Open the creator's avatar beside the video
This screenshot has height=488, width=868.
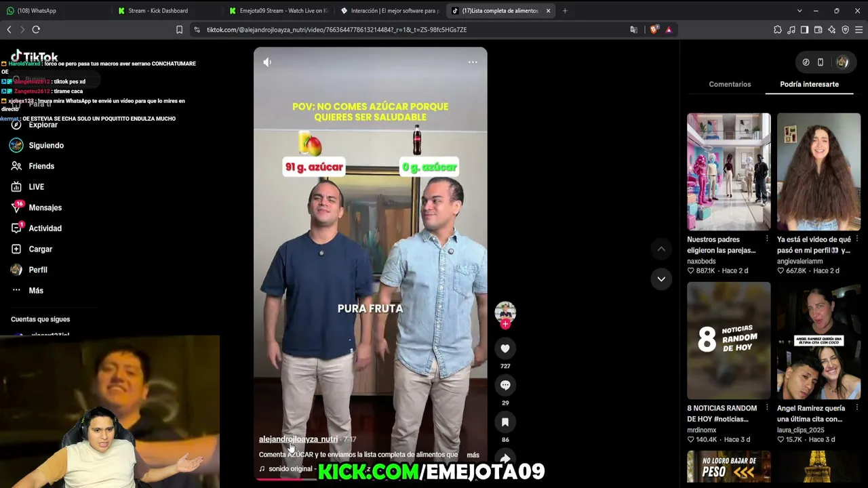505,312
